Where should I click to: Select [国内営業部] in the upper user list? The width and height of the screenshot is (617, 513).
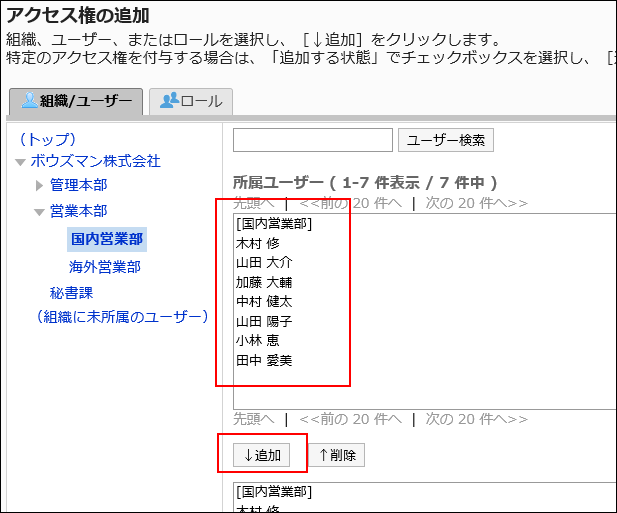[274, 224]
